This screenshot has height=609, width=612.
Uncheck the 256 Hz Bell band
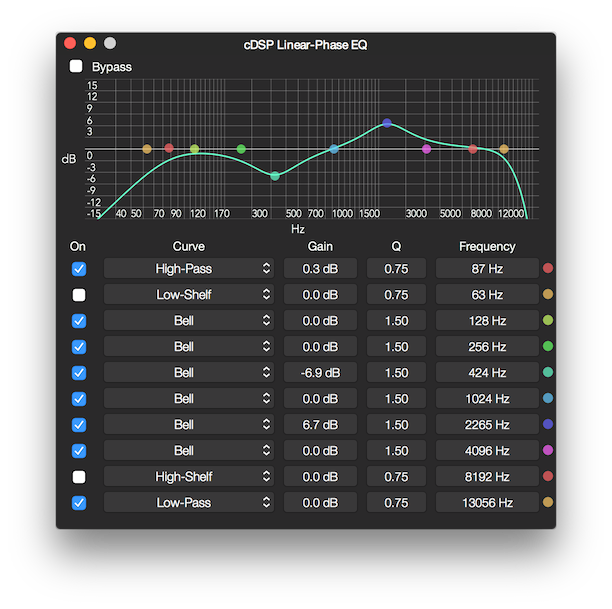coord(79,347)
